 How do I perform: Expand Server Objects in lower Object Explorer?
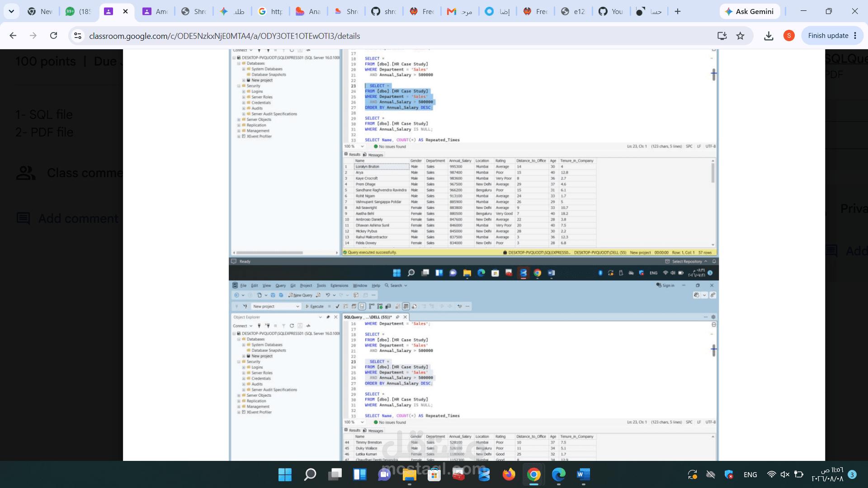coord(239,395)
